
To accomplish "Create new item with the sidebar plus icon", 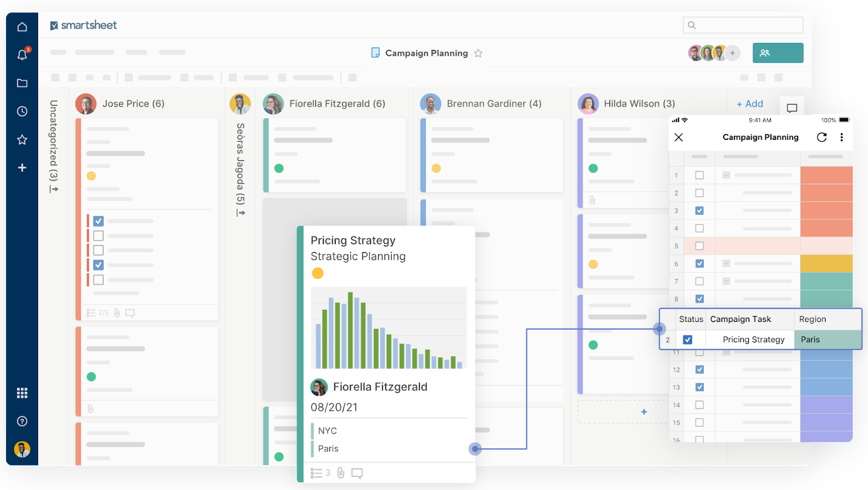I will (22, 167).
